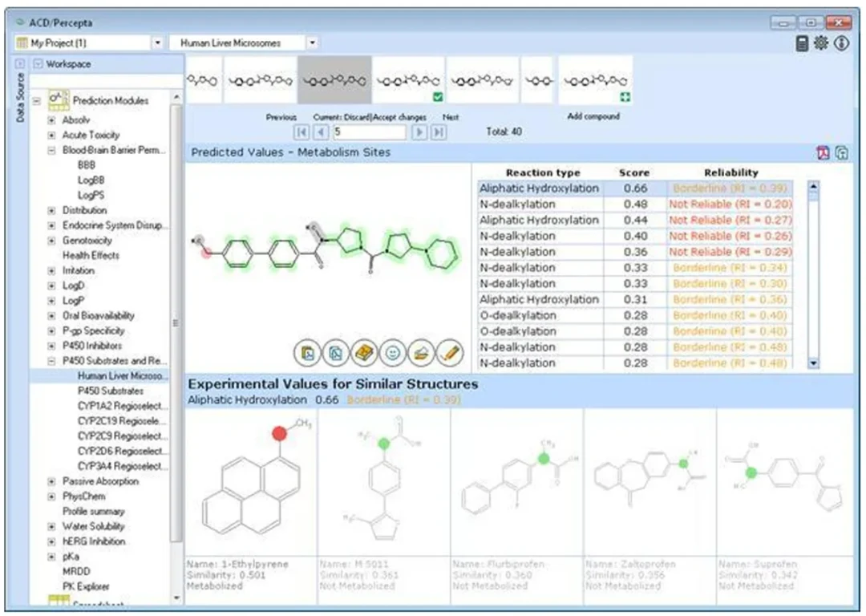Copy Predicted Values panel using the copy icon
866x616 pixels.
click(x=842, y=152)
